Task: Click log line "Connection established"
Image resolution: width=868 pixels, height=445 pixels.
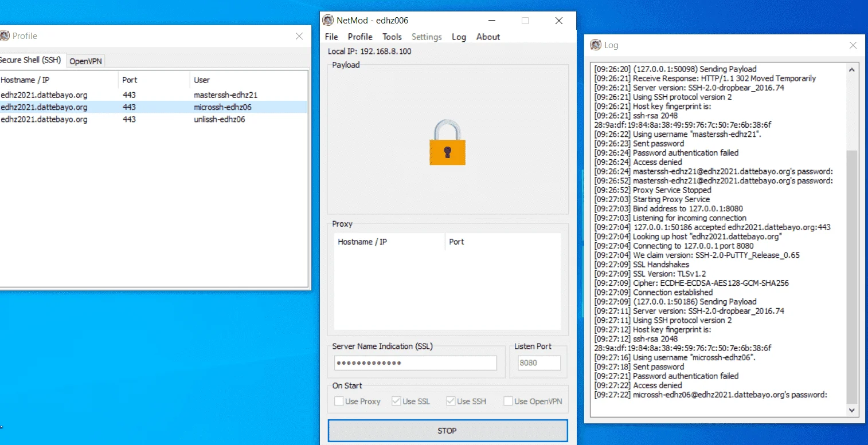Action: (x=653, y=292)
